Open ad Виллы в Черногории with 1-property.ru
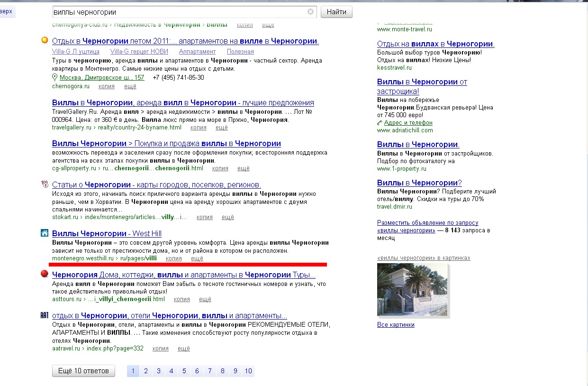 click(418, 145)
